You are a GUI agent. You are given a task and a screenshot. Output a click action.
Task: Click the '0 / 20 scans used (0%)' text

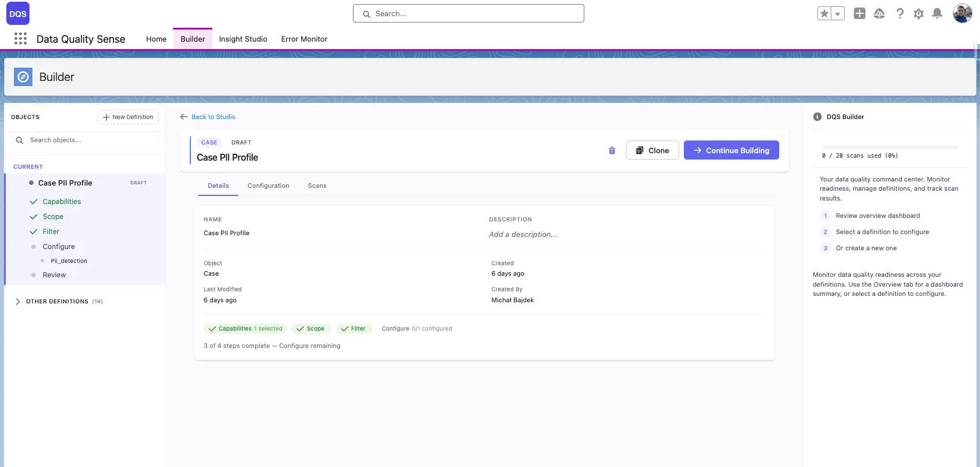(x=860, y=156)
